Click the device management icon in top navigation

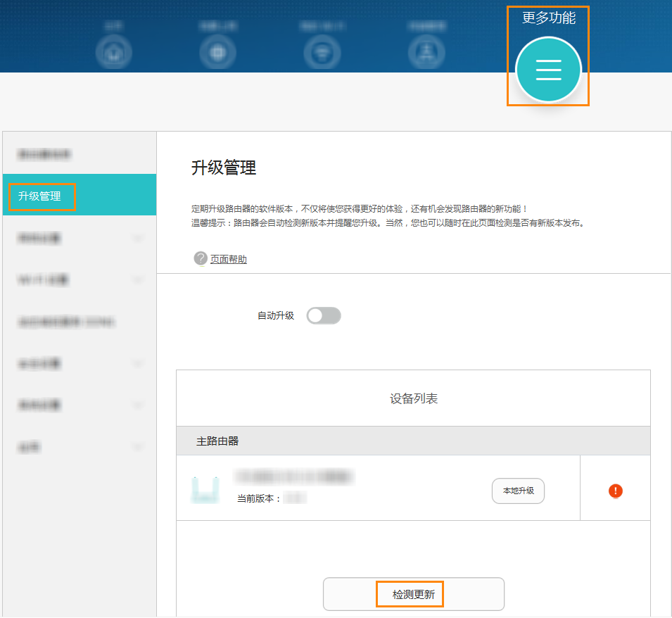[426, 52]
